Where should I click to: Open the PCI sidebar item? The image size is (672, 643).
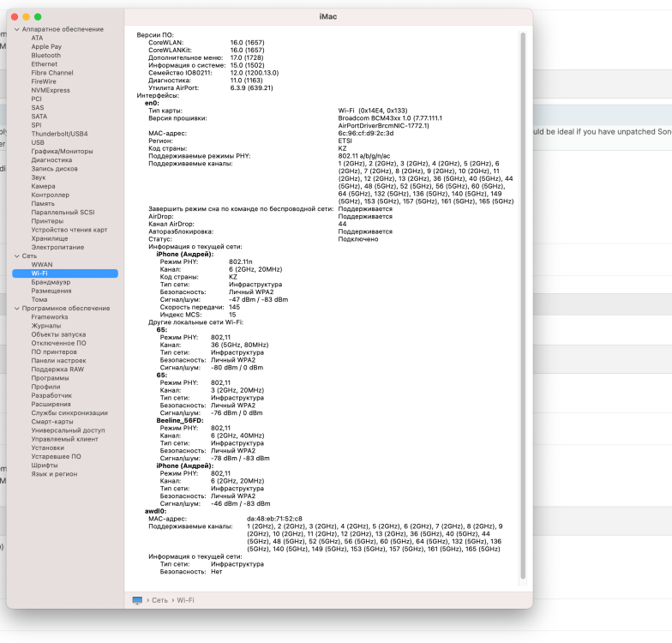click(36, 99)
